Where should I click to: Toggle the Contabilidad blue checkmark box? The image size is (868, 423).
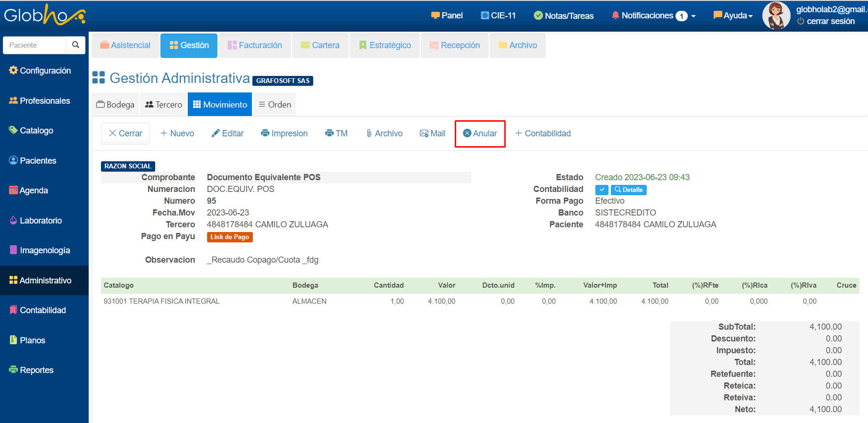coord(601,190)
